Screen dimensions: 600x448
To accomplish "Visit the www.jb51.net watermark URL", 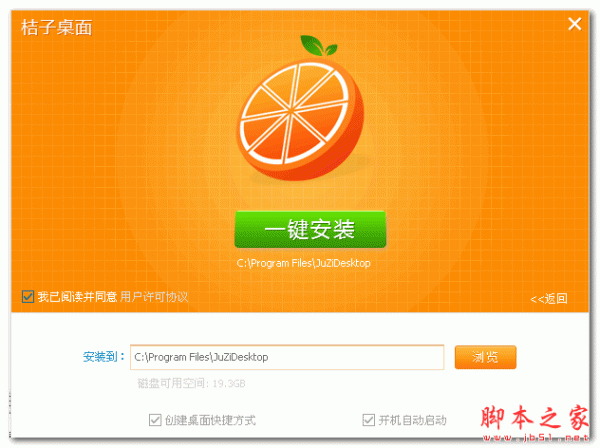I will point(536,437).
